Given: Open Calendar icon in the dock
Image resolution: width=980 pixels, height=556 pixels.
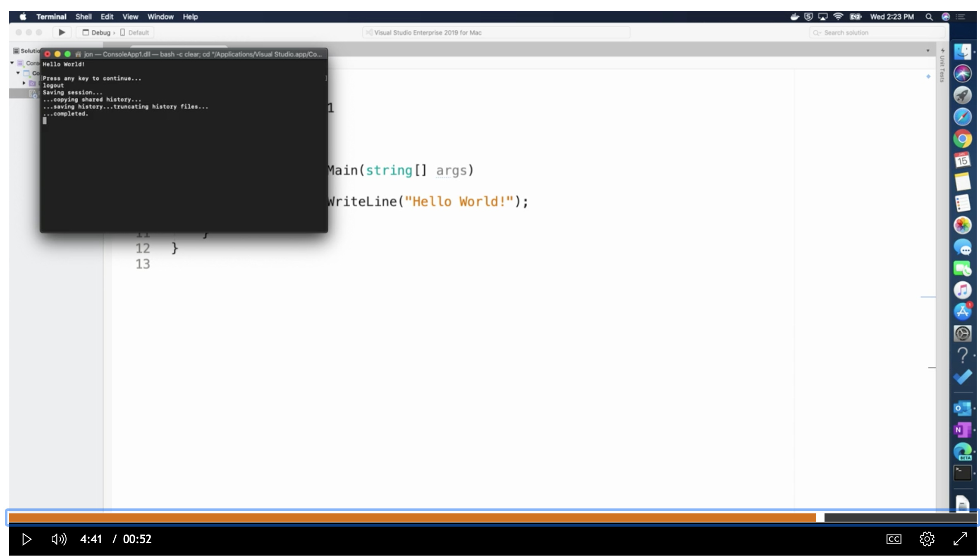Looking at the screenshot, I should (x=962, y=160).
